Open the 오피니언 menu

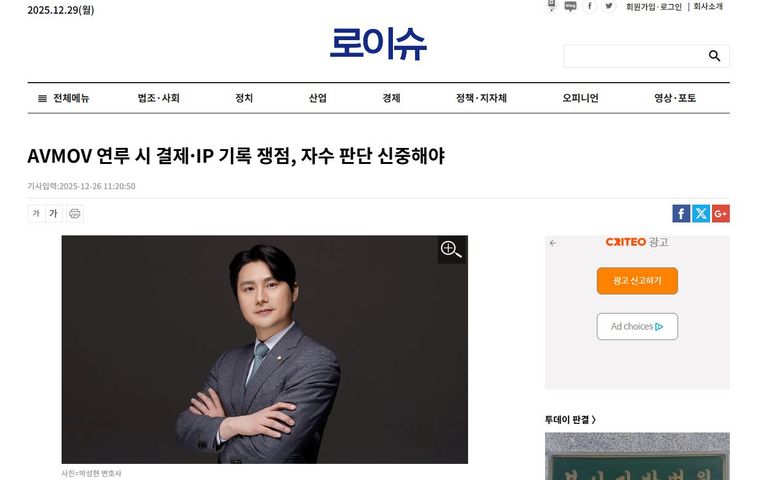pos(580,98)
